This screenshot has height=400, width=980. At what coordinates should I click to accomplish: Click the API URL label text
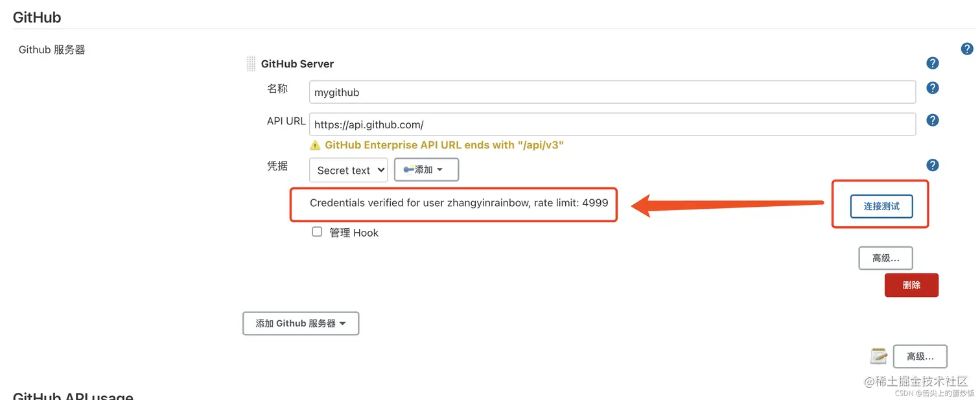286,121
